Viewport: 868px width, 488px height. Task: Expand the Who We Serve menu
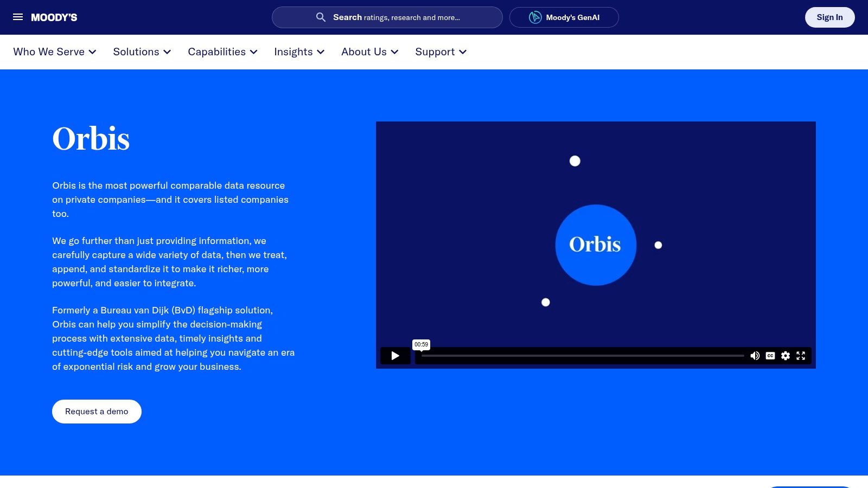click(x=55, y=52)
